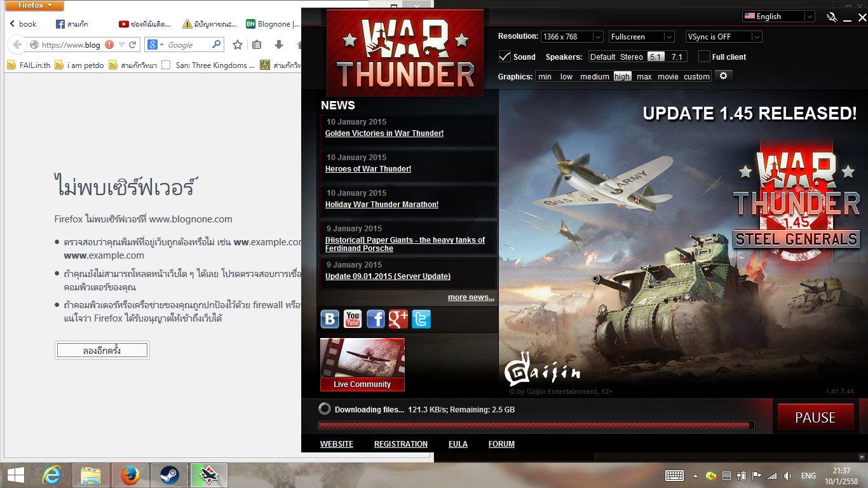Click the 'more news...' link
The width and height of the screenshot is (868, 488).
(x=471, y=297)
